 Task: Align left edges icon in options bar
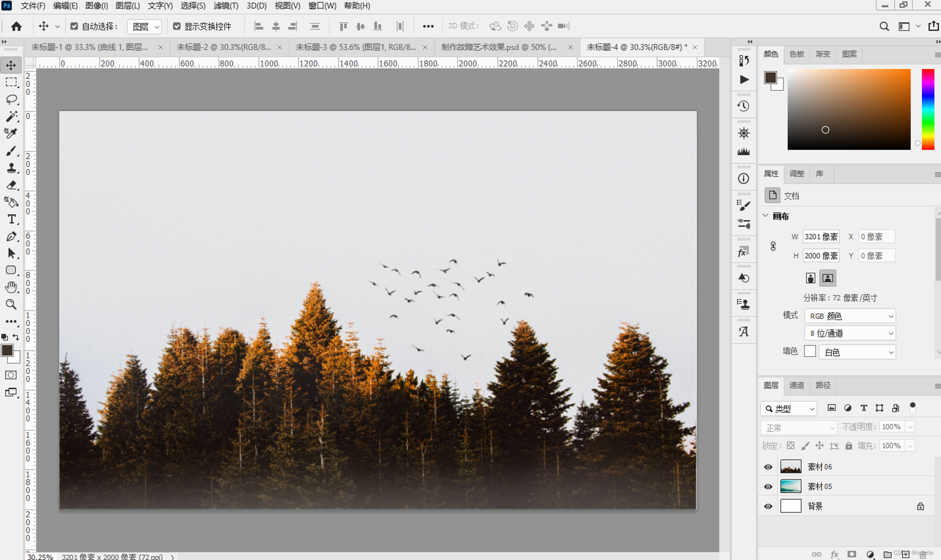pyautogui.click(x=258, y=26)
